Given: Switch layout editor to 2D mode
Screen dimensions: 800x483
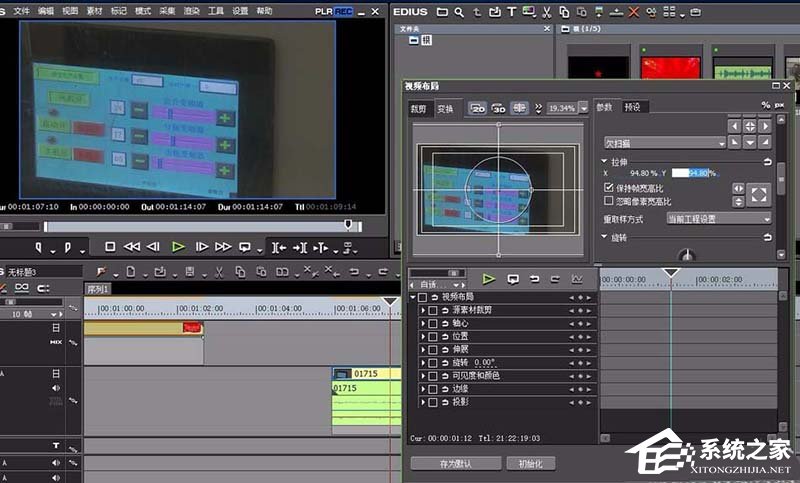Looking at the screenshot, I should 477,108.
